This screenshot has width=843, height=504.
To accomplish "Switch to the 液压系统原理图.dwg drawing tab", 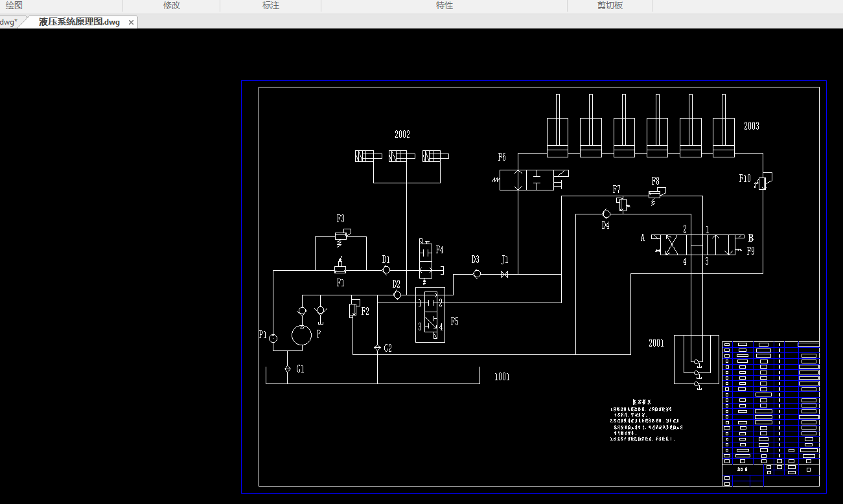I will click(79, 22).
